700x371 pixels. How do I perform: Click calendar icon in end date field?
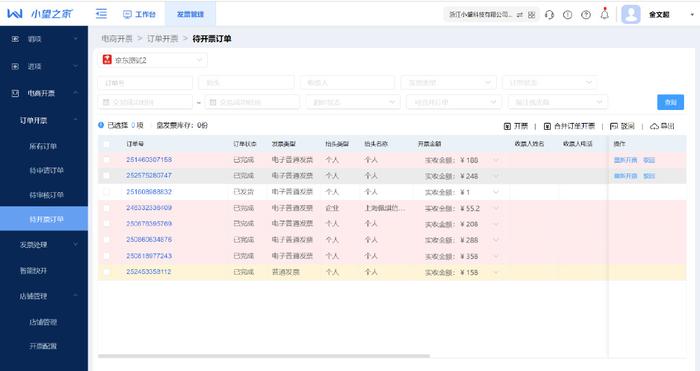[213, 102]
